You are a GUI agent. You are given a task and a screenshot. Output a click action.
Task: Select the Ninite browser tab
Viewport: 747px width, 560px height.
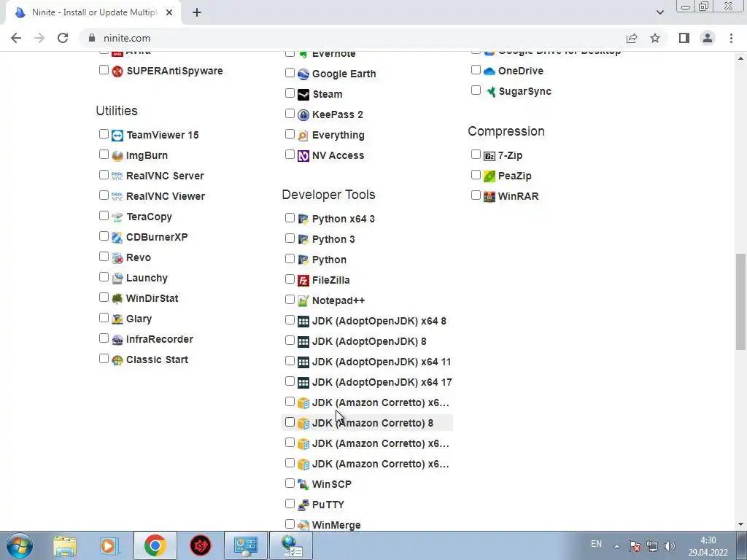point(93,12)
